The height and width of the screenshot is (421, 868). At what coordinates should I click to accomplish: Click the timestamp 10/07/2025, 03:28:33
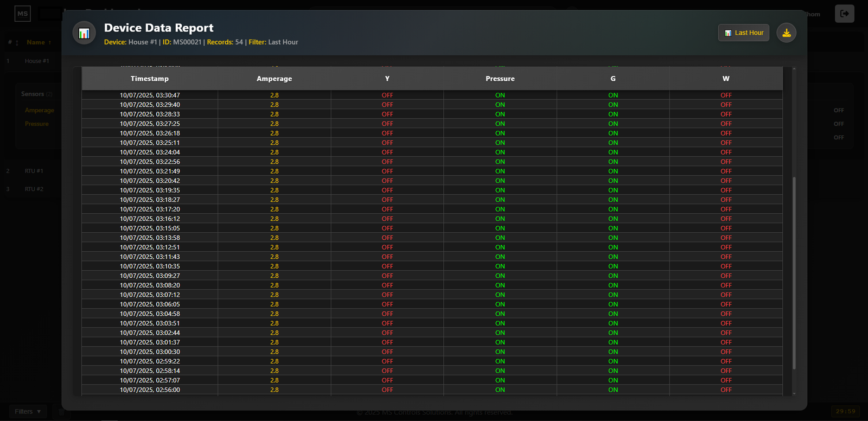(x=150, y=114)
